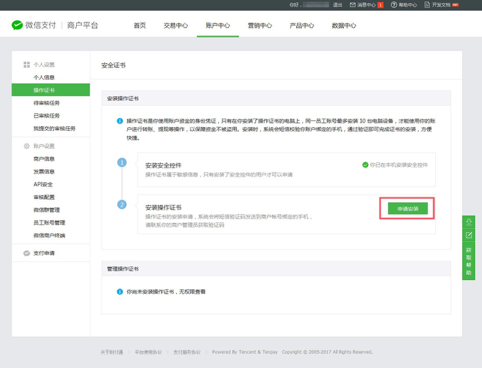Click green checkmark security control status
Screen dimensions: 482x368
[365, 165]
